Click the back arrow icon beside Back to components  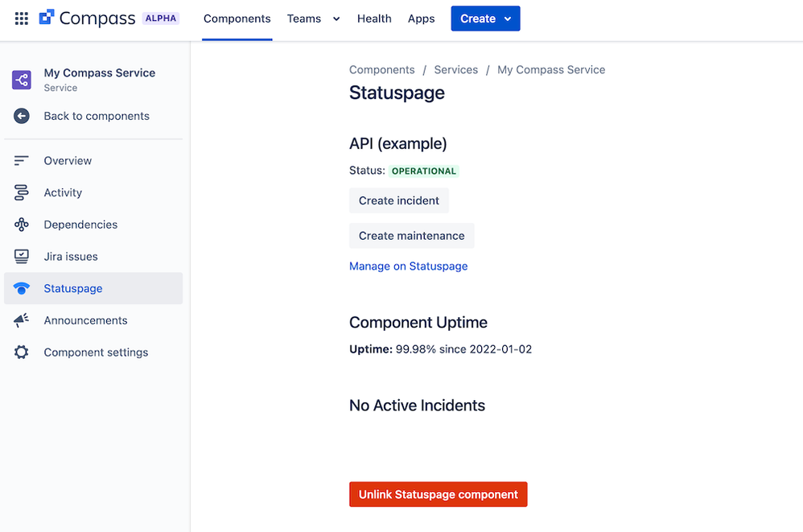[x=22, y=116]
